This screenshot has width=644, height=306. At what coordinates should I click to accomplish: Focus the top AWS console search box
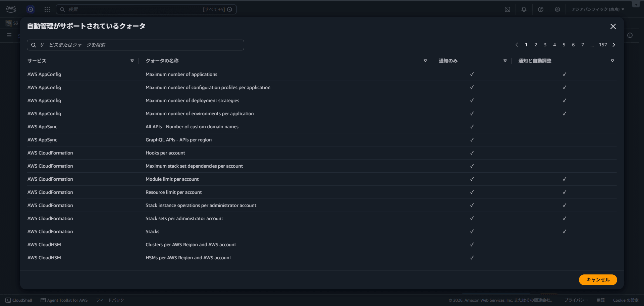146,9
